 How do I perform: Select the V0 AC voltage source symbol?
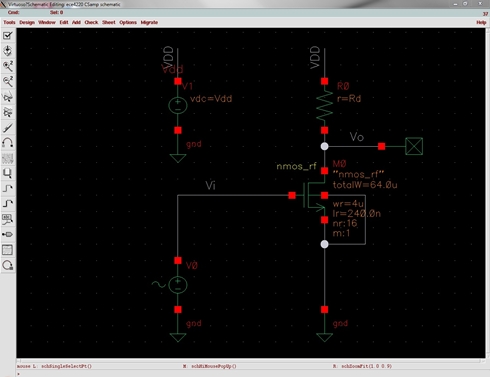(x=178, y=285)
